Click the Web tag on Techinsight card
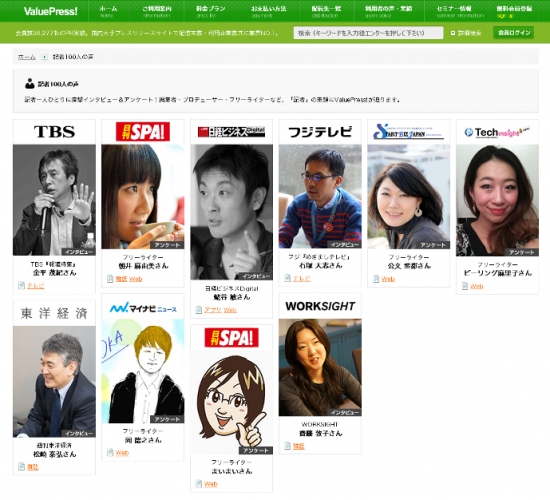550x500 pixels. [x=477, y=286]
